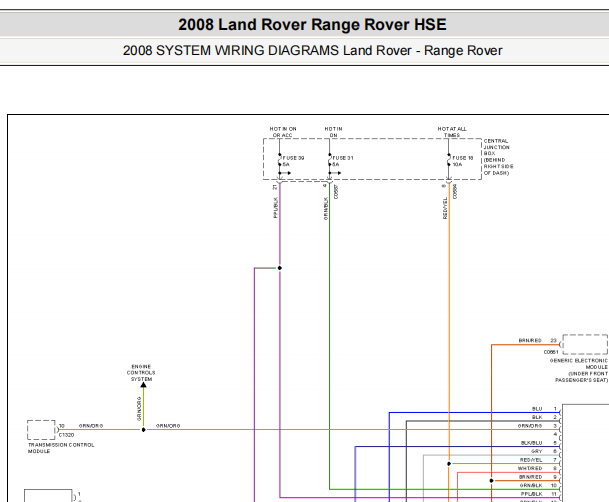The width and height of the screenshot is (609, 502).
Task: Click the vertical "GRN/ORG" label under Engine Controls
Action: (139, 409)
